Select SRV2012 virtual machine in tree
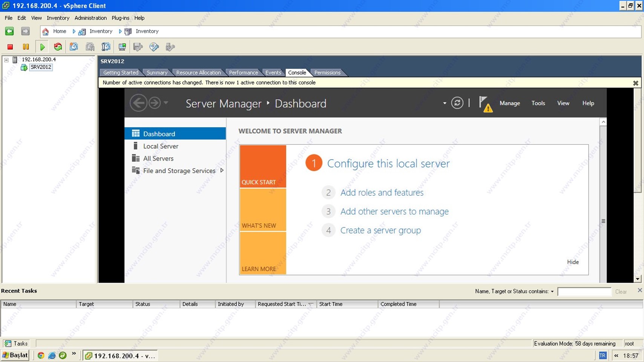The width and height of the screenshot is (644, 362). (x=41, y=67)
